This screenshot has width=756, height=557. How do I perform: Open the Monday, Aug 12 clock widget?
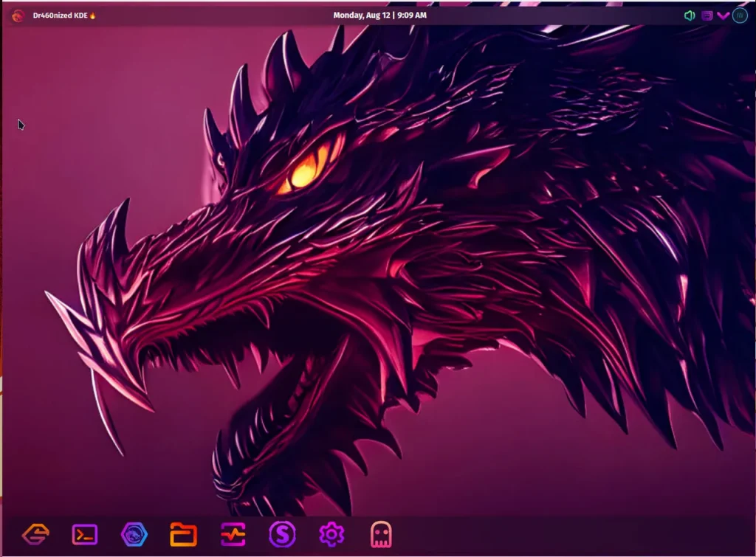point(380,15)
